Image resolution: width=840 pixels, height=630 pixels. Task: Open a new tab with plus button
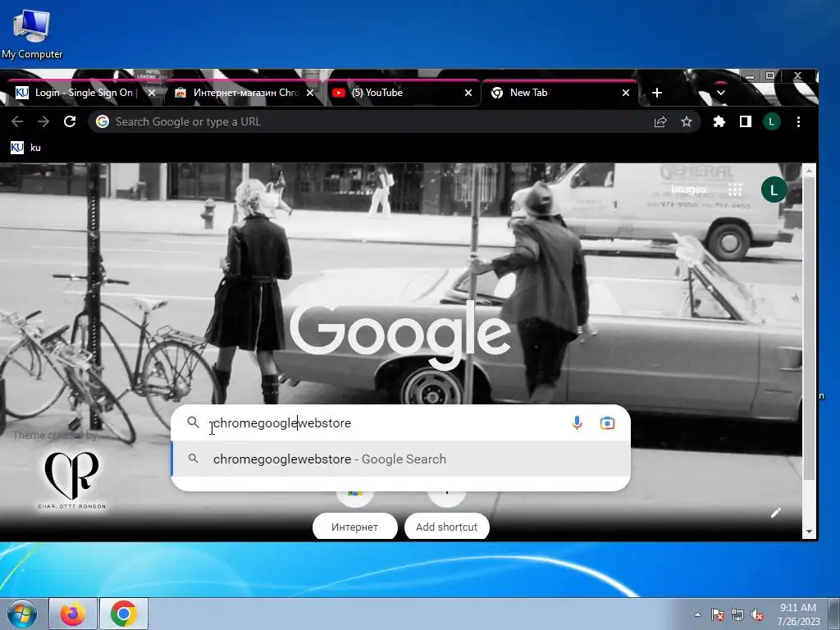pos(657,93)
